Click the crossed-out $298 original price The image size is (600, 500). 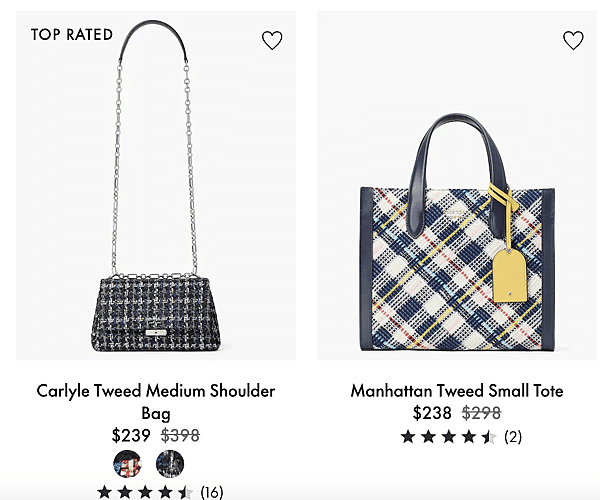(x=481, y=413)
